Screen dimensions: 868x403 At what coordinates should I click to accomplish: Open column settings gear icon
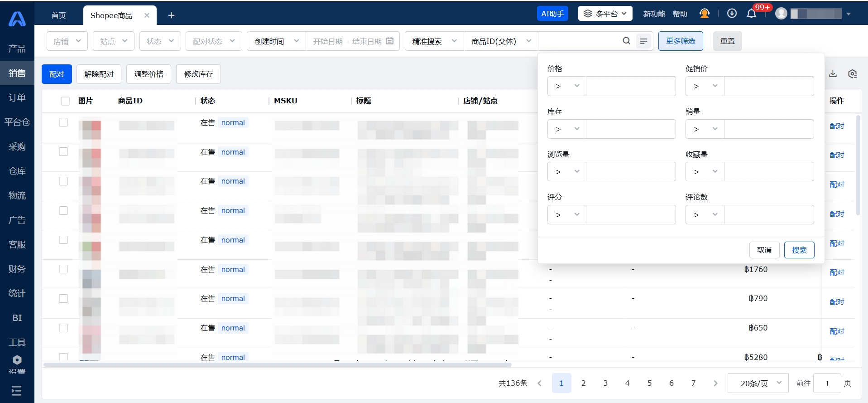tap(852, 74)
